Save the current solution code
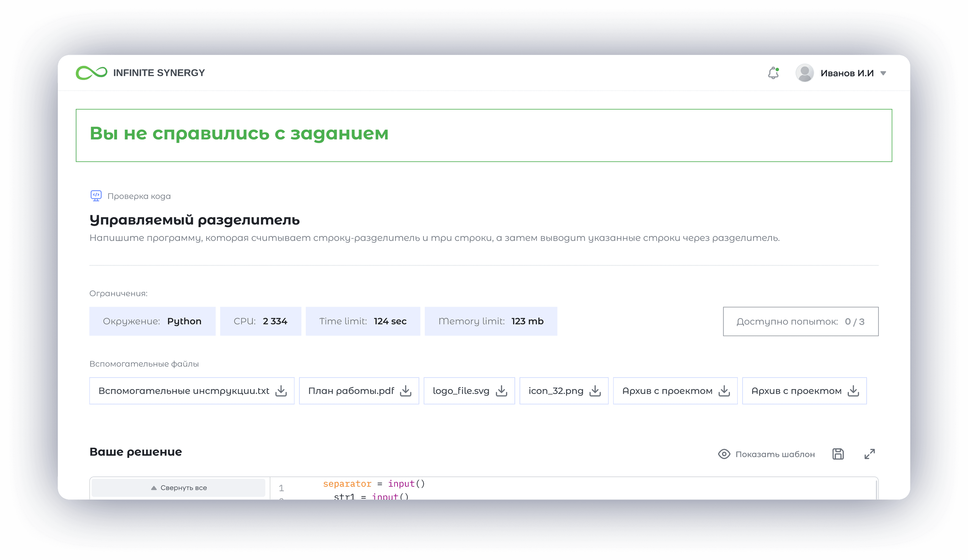The width and height of the screenshot is (968, 560). (838, 454)
